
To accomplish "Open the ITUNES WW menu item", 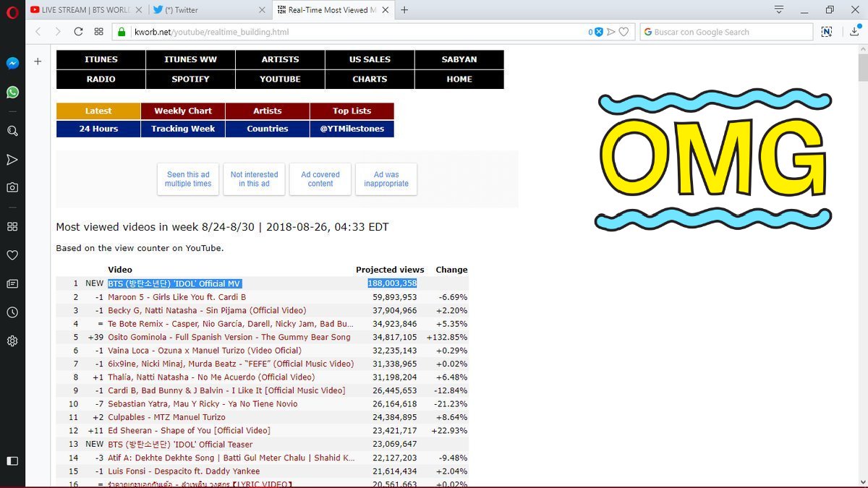I will (x=190, y=59).
